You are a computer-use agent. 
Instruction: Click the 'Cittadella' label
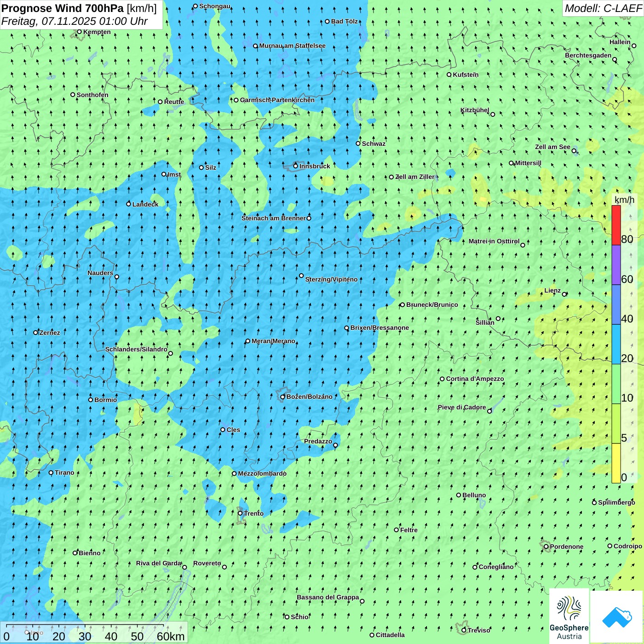(390, 635)
